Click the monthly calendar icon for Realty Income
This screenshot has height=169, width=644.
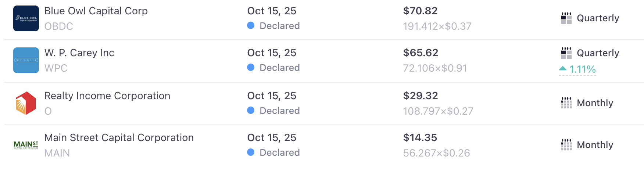pyautogui.click(x=566, y=103)
